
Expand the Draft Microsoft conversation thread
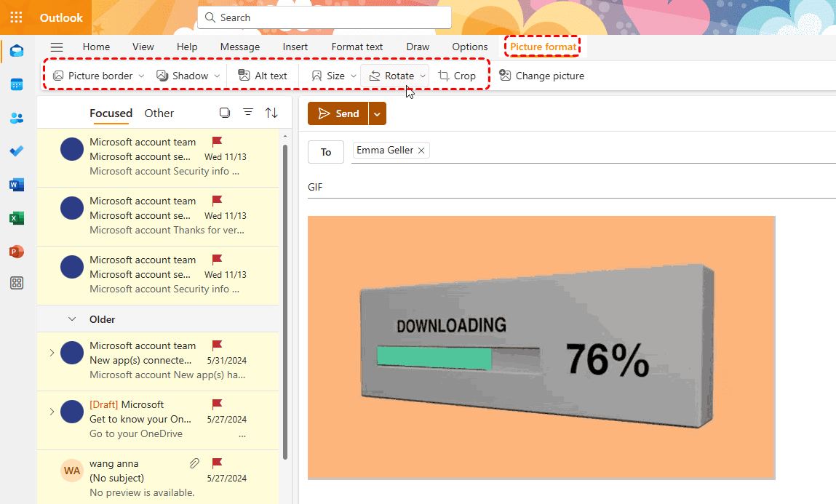(x=52, y=412)
